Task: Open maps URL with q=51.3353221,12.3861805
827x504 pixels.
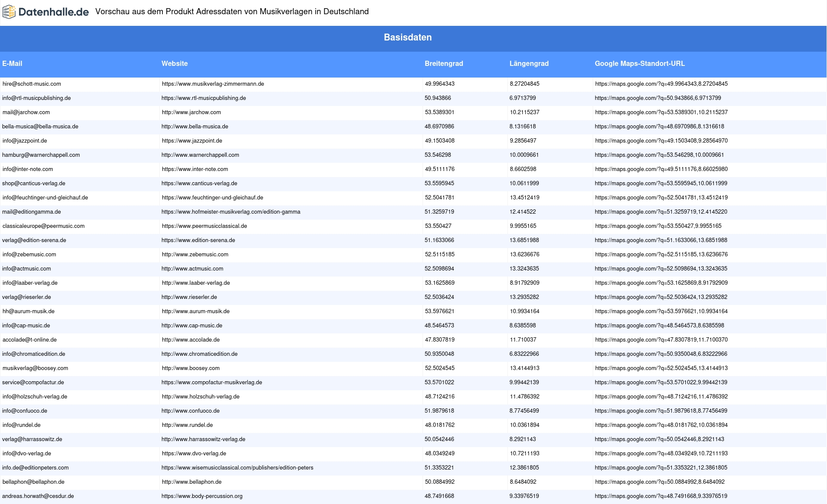Action: point(661,468)
